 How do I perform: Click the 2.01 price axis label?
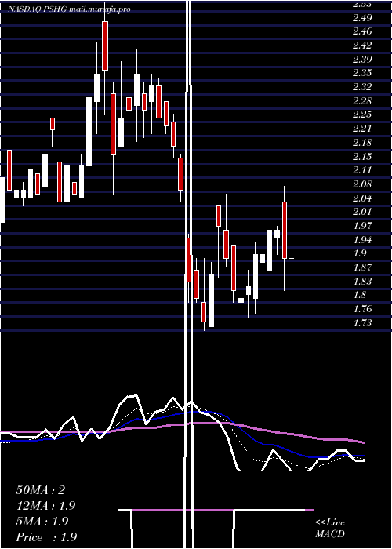point(362,212)
